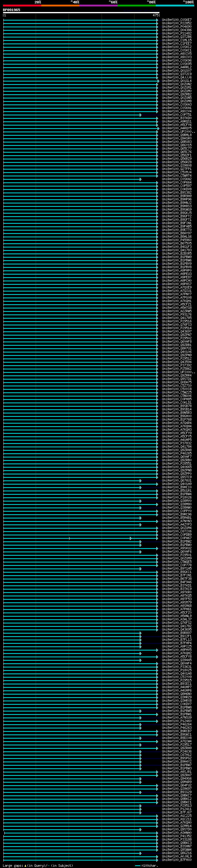Select UniRef100_A4RQY5 label

tap(177, 128)
